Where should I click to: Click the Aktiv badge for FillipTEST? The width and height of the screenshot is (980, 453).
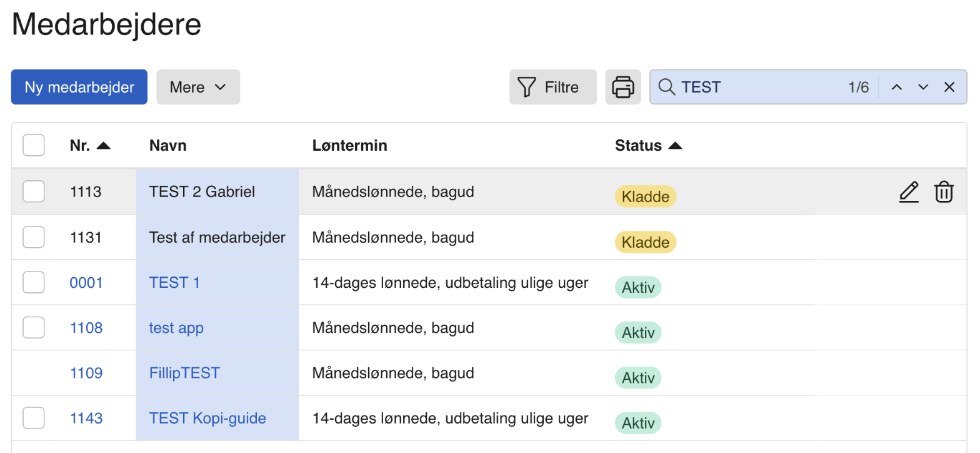[638, 378]
